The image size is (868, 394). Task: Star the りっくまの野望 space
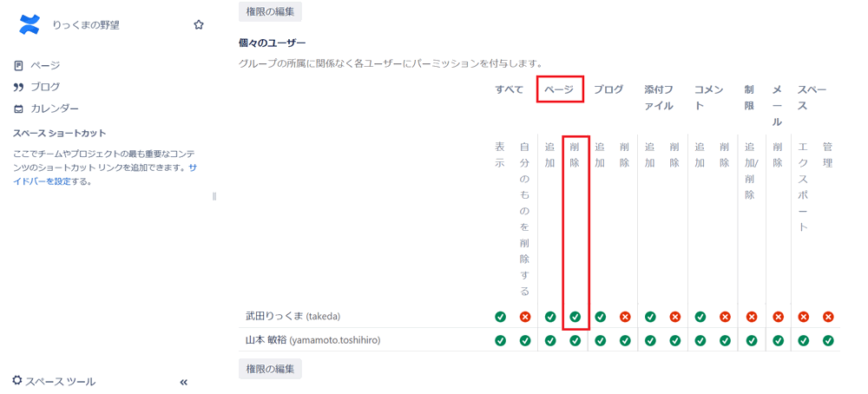[199, 25]
